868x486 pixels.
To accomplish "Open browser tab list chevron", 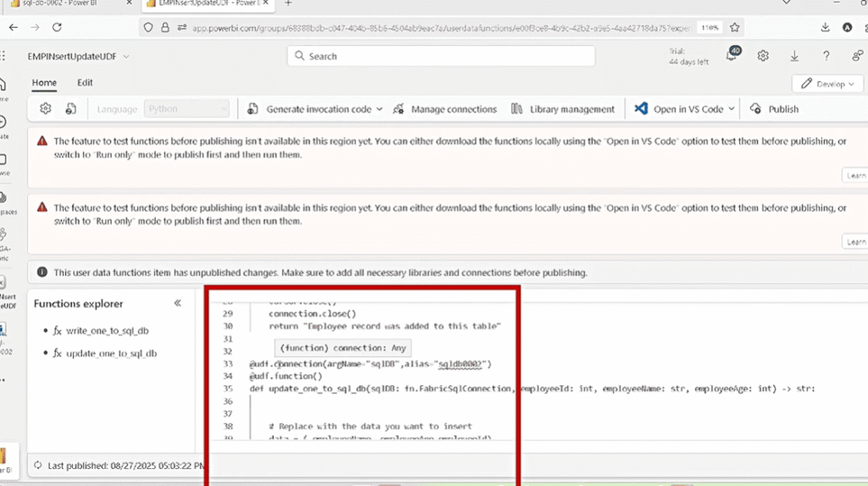I will [x=786, y=3].
